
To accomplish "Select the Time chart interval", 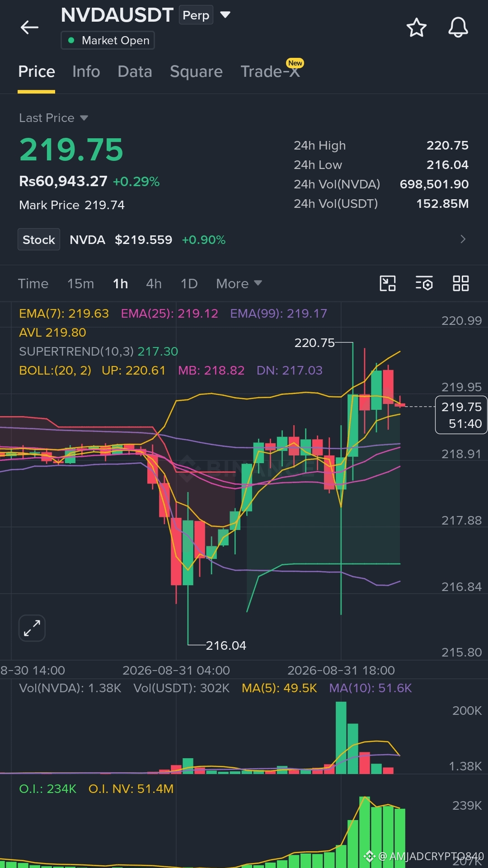I will point(33,283).
